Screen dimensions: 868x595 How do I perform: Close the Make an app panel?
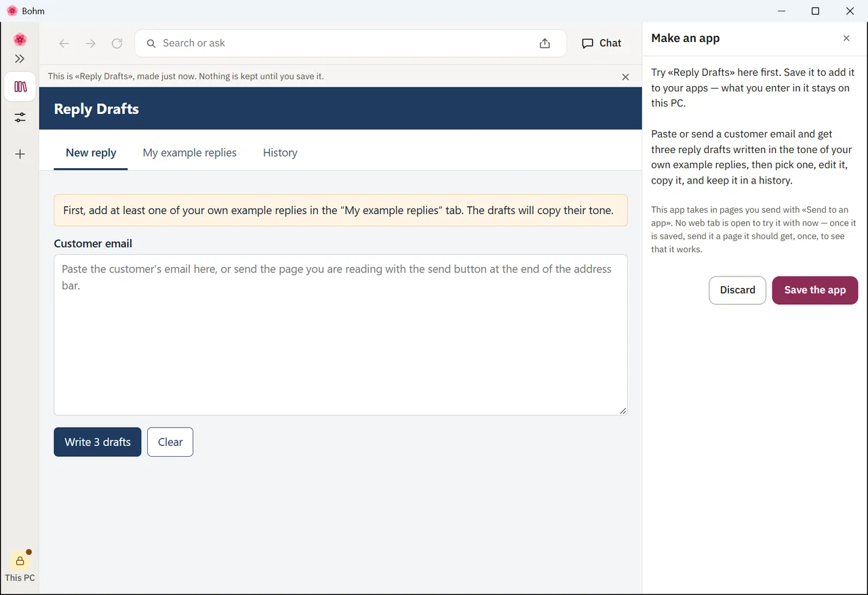[x=846, y=39]
